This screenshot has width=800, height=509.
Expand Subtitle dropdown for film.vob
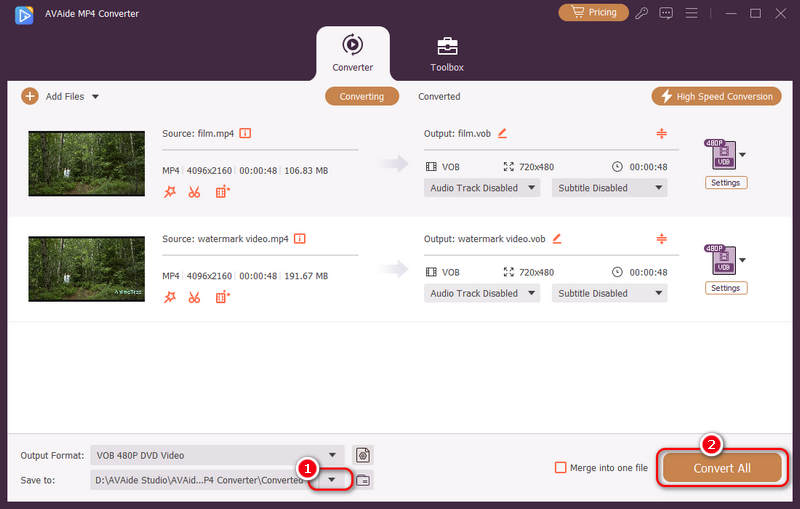pyautogui.click(x=610, y=188)
